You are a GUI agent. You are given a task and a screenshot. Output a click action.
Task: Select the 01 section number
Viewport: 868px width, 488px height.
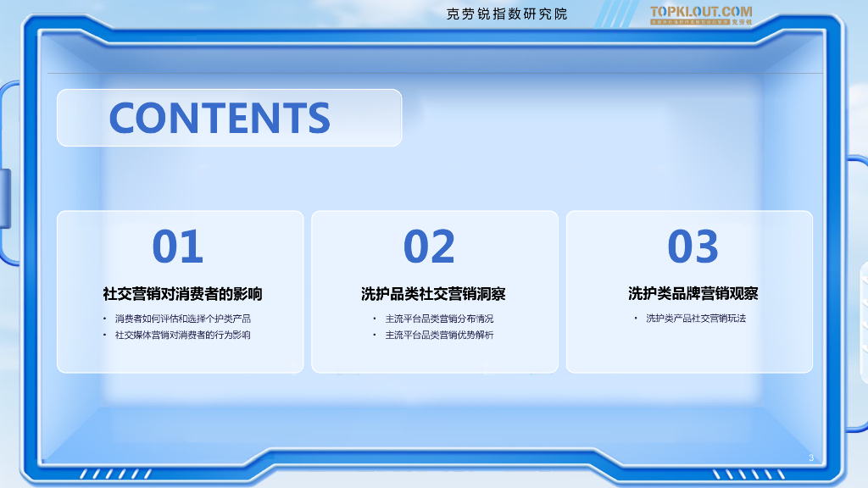coord(178,247)
